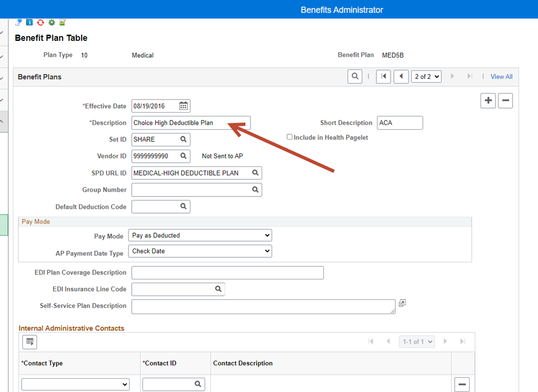Go to next contacts grid page
Screen dimensions: 538x392
pos(445,342)
